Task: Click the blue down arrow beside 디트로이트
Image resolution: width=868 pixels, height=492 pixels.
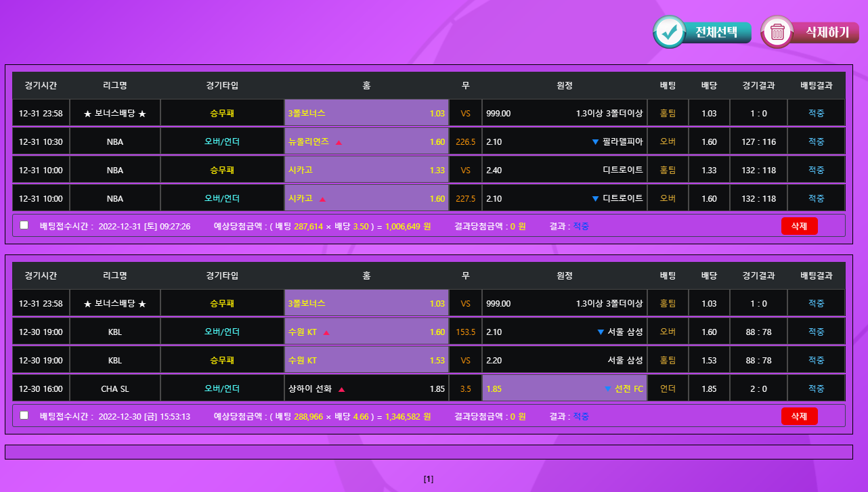Action: (595, 198)
